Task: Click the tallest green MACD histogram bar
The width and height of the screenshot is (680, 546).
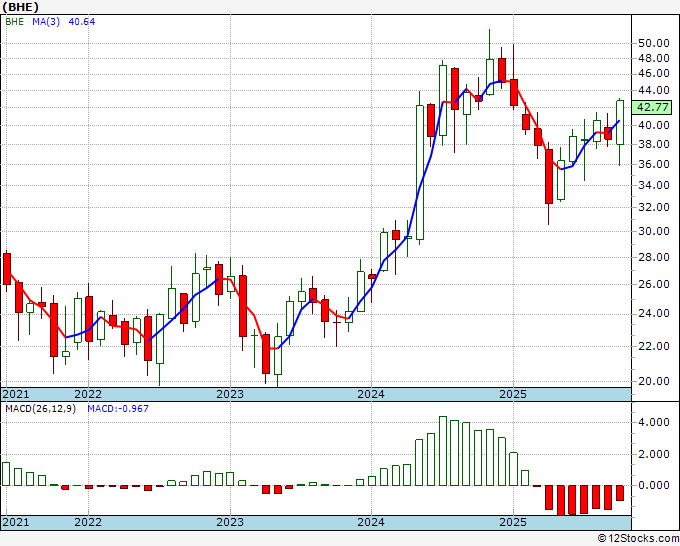Action: (x=443, y=451)
